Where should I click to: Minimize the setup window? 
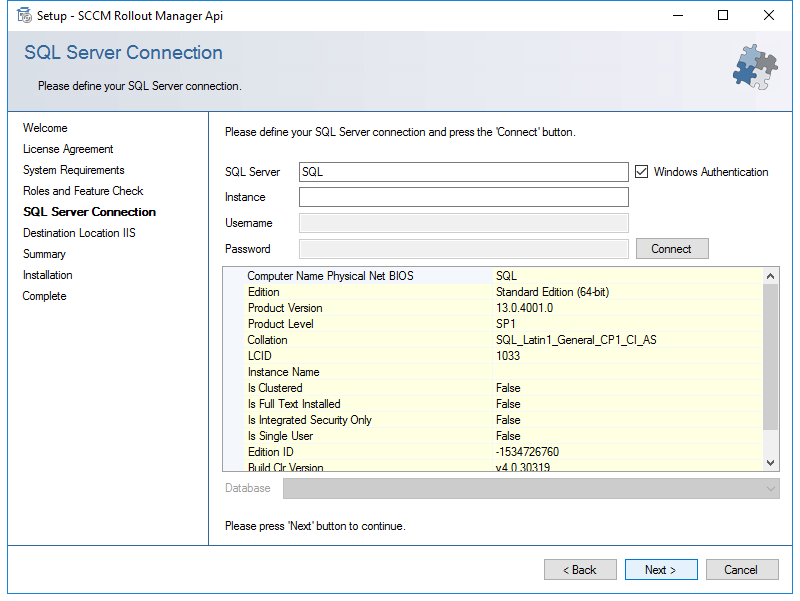click(x=678, y=15)
